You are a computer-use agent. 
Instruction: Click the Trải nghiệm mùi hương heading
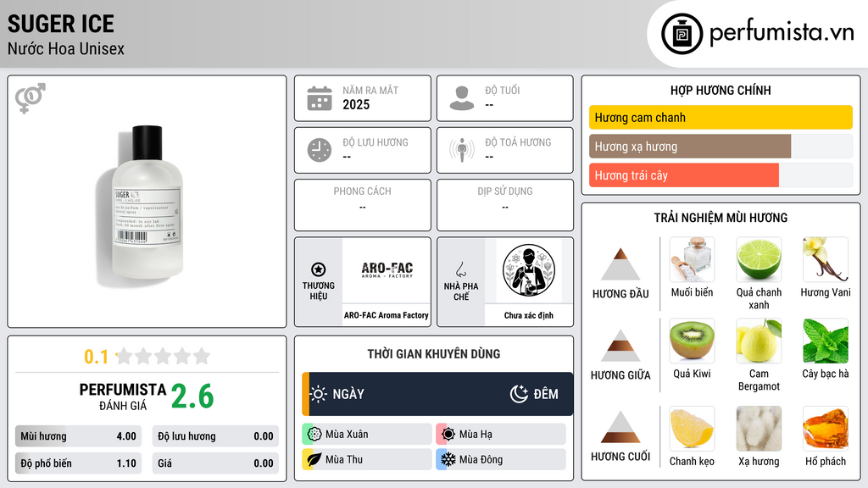[x=721, y=218]
